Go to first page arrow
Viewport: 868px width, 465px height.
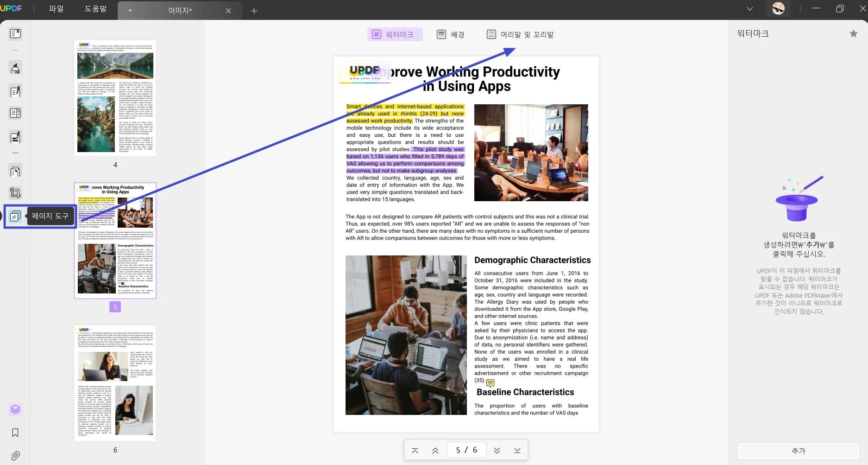pos(415,450)
